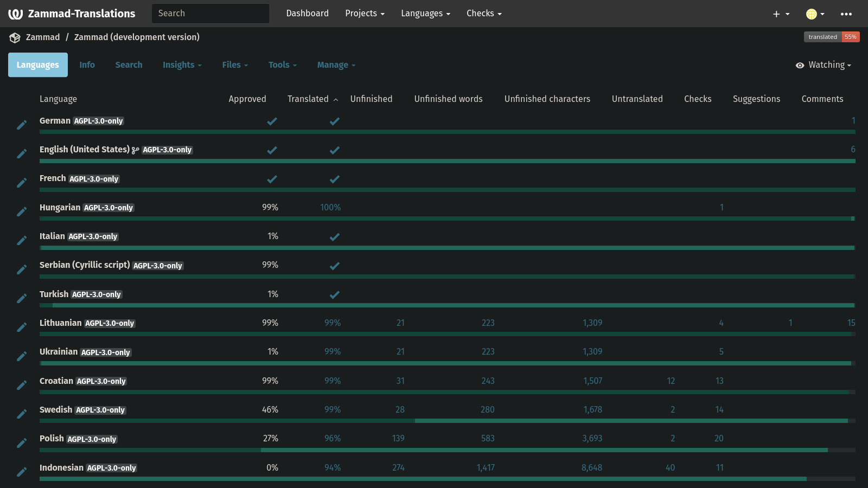The height and width of the screenshot is (488, 868).
Task: Click pencil icon for English (United States)
Action: pyautogui.click(x=22, y=153)
